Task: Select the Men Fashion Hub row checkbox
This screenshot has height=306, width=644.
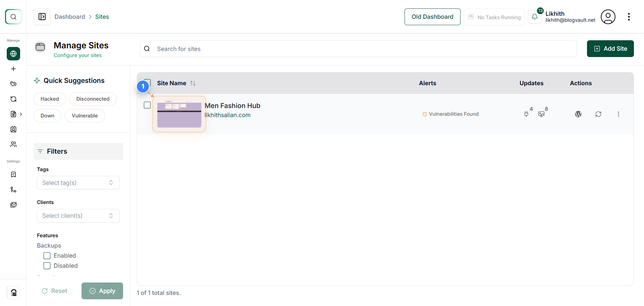Action: (147, 105)
